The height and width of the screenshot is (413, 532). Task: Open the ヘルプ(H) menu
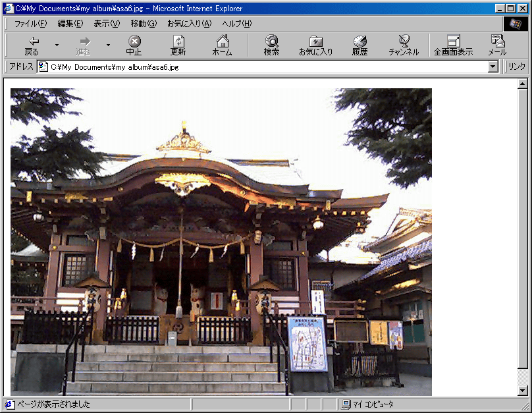[237, 24]
